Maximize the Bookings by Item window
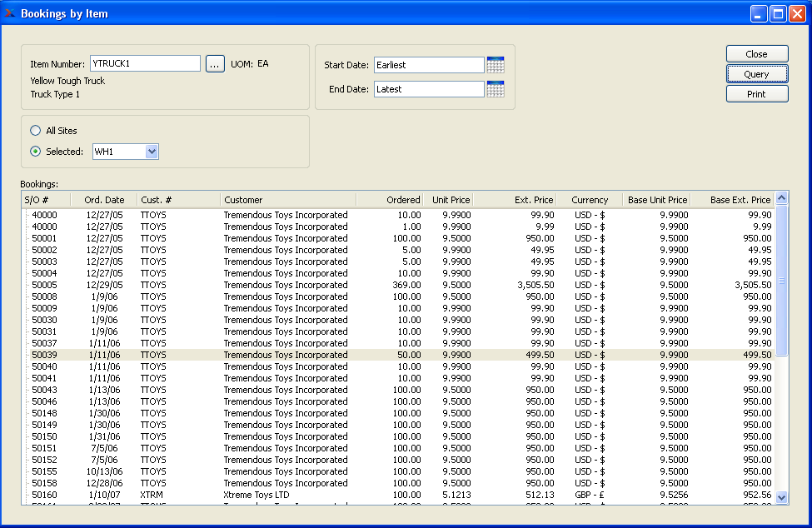This screenshot has height=528, width=812. click(778, 13)
